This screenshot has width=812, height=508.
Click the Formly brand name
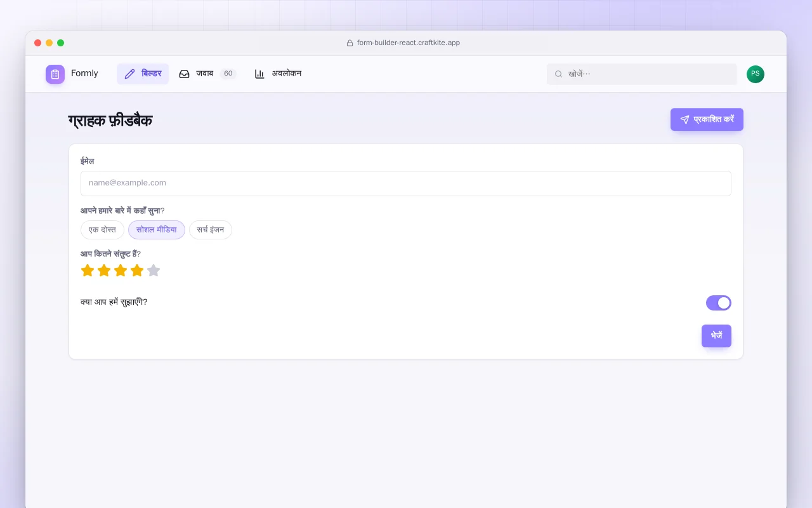84,74
